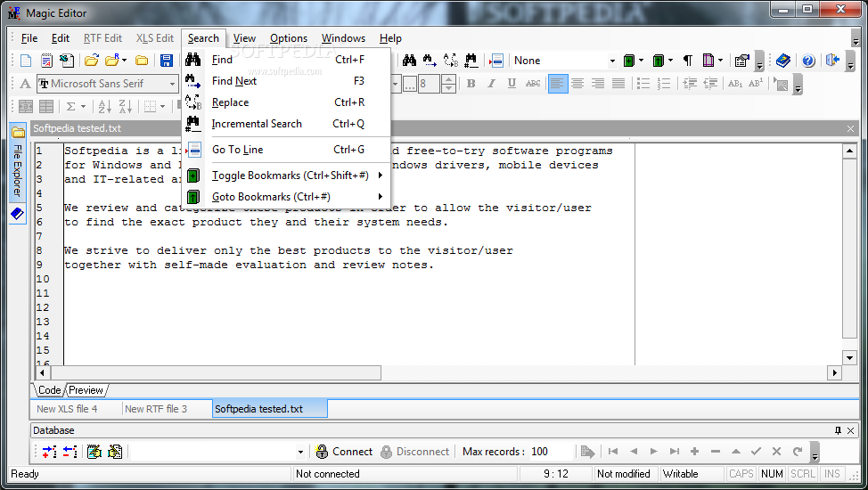The height and width of the screenshot is (490, 868).
Task: Choose Incremental Search menu entry
Action: pos(286,124)
